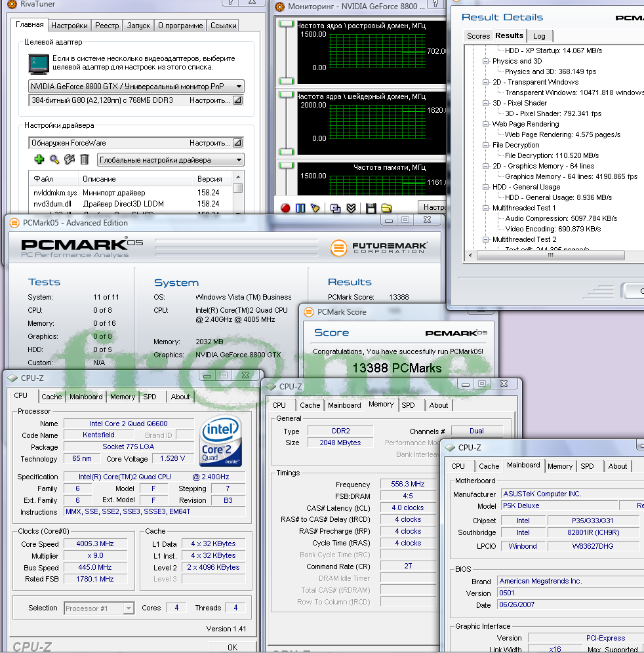Select the Video Encoding: 690.879 KB/s result
Screen dimensions: 644x653
(x=553, y=229)
